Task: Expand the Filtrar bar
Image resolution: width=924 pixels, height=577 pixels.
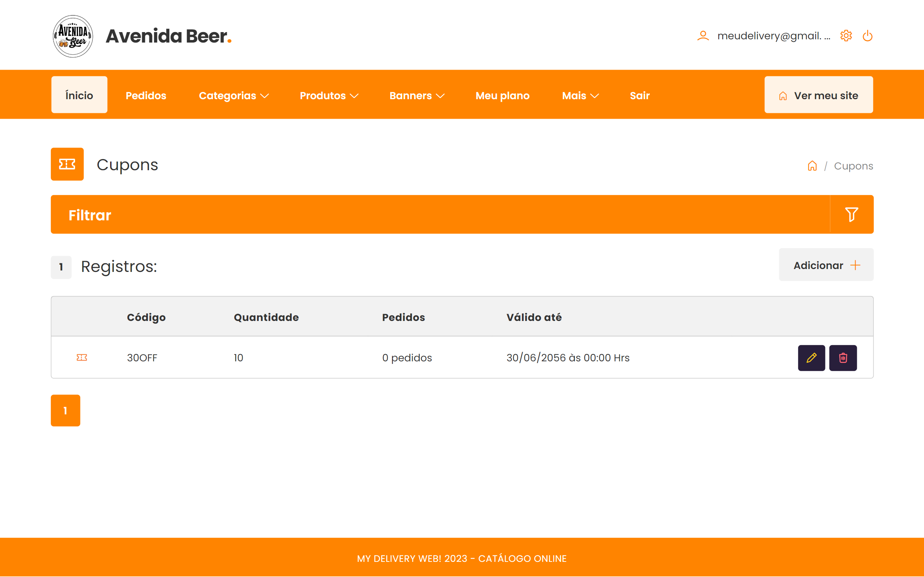Action: pos(439,215)
